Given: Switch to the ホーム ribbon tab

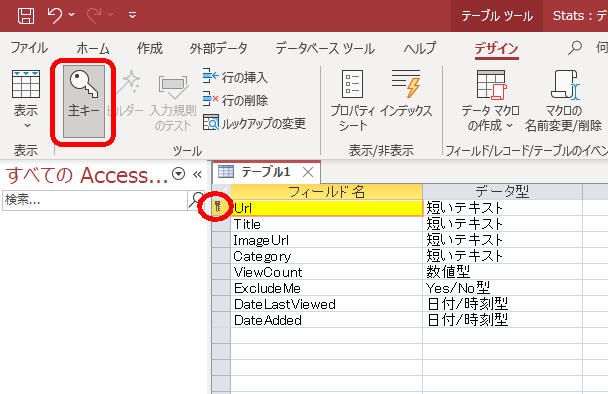Looking at the screenshot, I should click(x=93, y=48).
